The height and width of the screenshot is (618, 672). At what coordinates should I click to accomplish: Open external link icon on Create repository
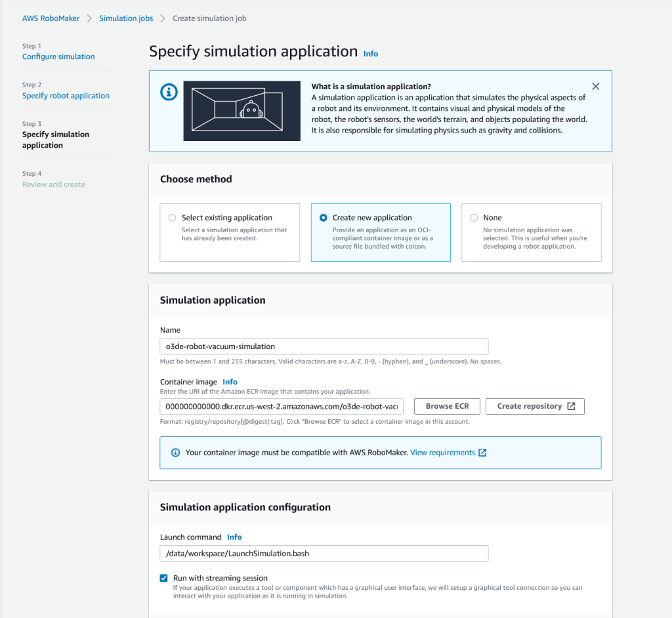pyautogui.click(x=571, y=406)
